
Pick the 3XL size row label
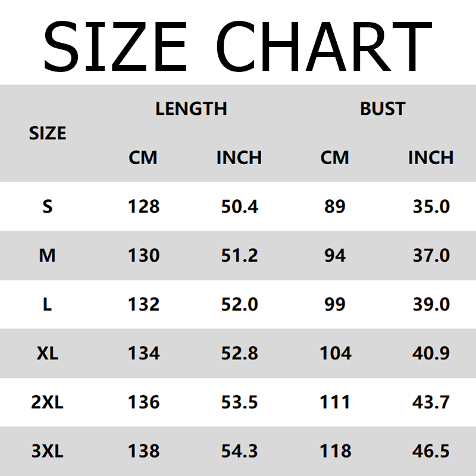click(48, 451)
